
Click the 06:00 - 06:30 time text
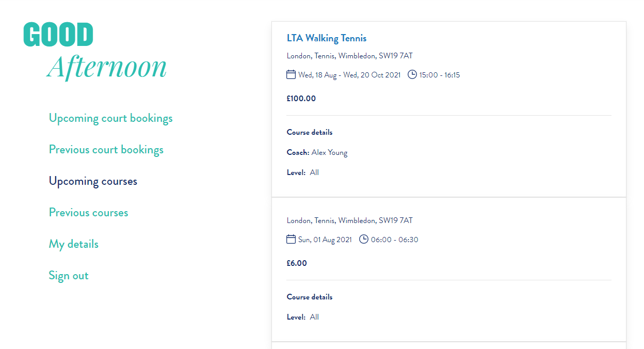click(394, 240)
